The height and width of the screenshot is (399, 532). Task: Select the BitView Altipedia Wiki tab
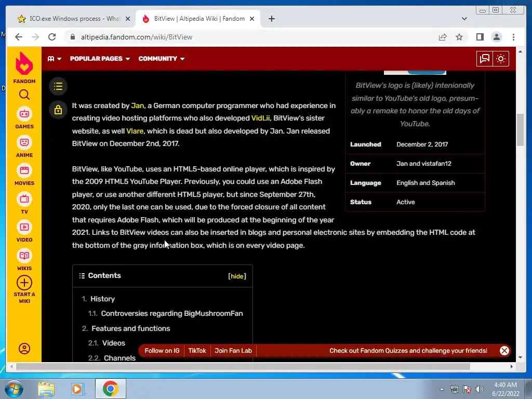click(198, 19)
